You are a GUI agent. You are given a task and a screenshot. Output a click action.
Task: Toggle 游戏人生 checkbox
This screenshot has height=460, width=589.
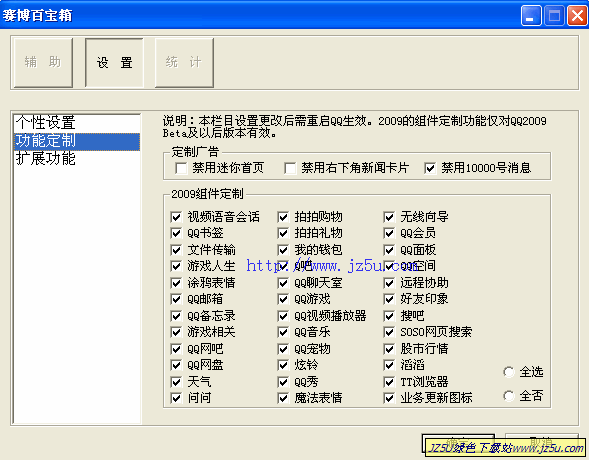[x=176, y=266]
